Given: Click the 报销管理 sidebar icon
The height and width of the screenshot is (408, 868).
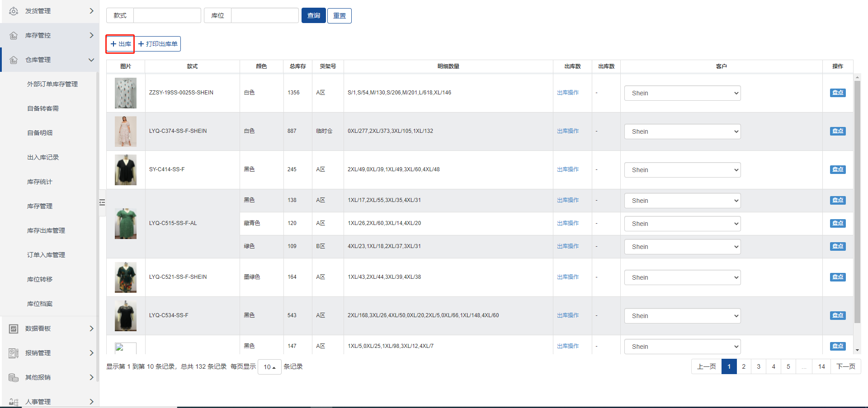Looking at the screenshot, I should (x=14, y=353).
